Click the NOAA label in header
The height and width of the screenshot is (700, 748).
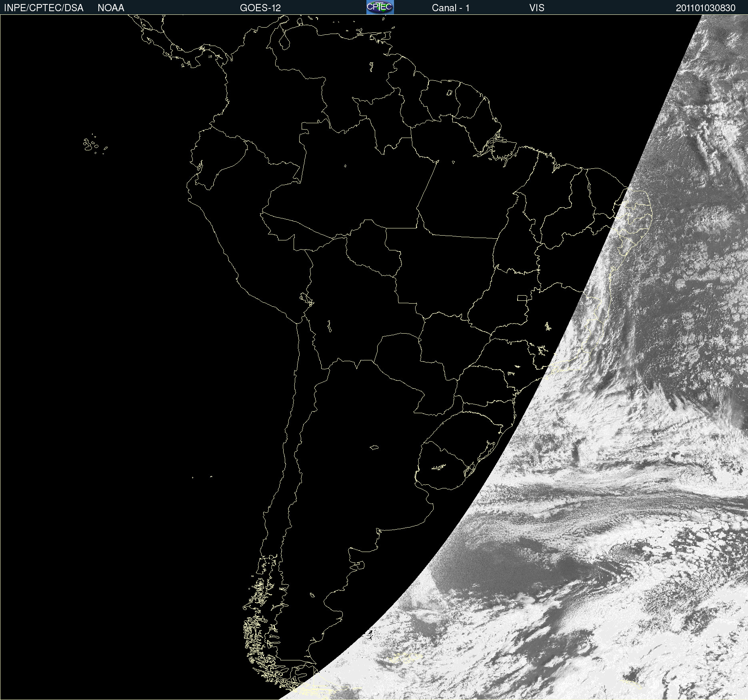[111, 8]
